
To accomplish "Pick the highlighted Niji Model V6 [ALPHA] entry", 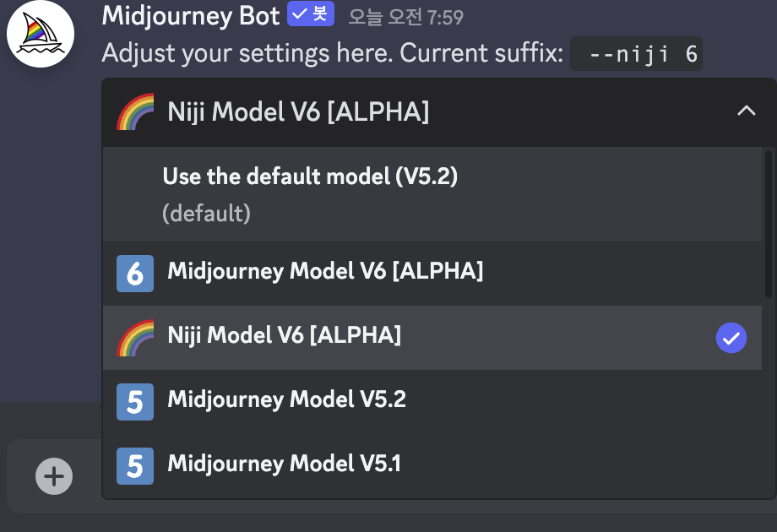I will point(284,336).
